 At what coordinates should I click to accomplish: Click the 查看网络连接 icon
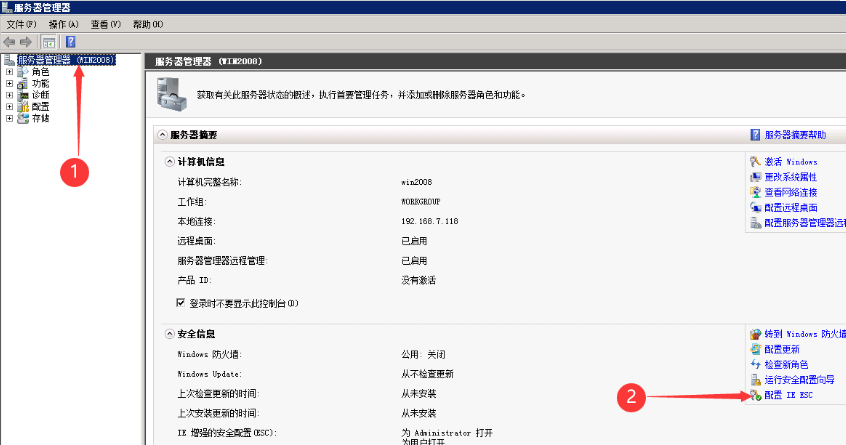click(x=755, y=192)
